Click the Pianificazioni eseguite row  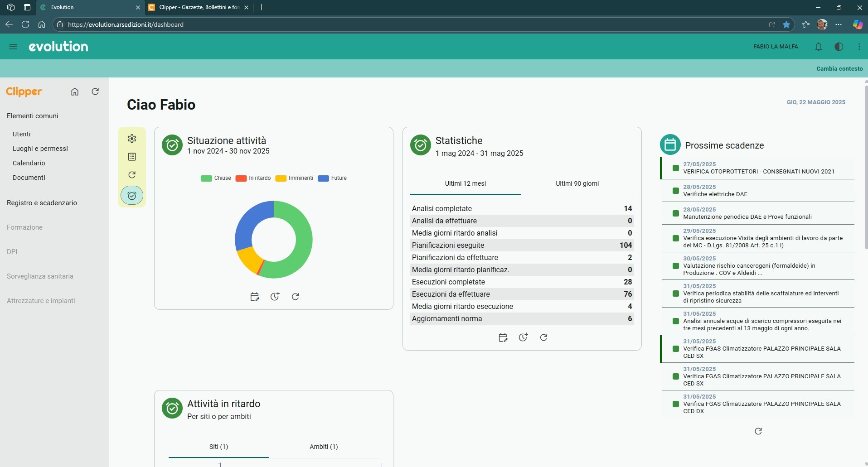click(522, 246)
